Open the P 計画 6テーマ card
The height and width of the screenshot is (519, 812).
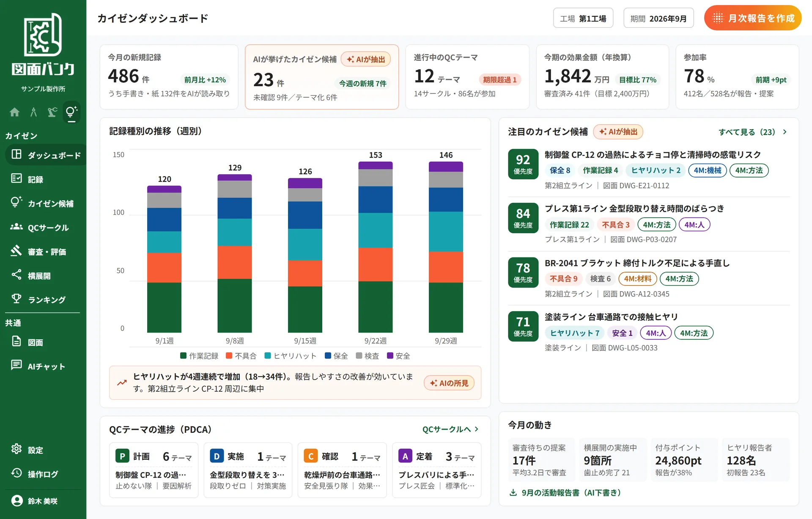pos(154,470)
